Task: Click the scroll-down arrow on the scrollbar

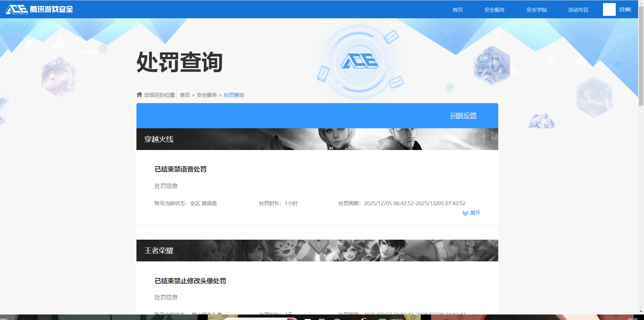Action: pos(641,312)
